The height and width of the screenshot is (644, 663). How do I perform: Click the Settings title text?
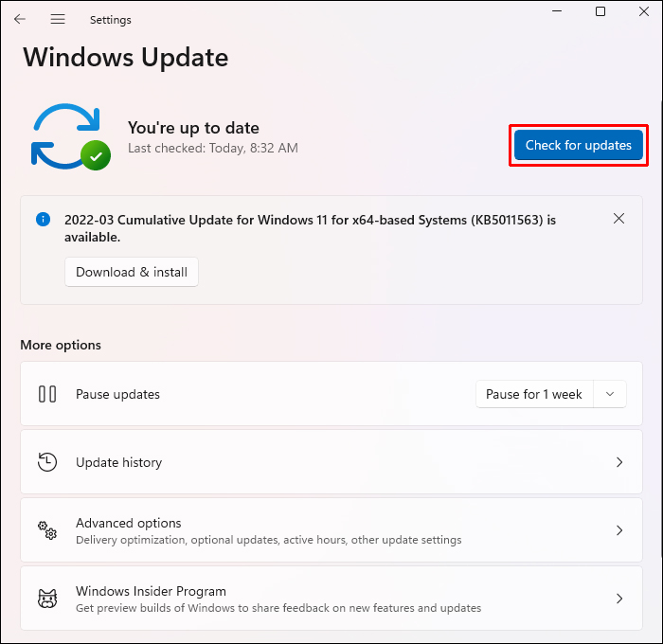point(111,20)
